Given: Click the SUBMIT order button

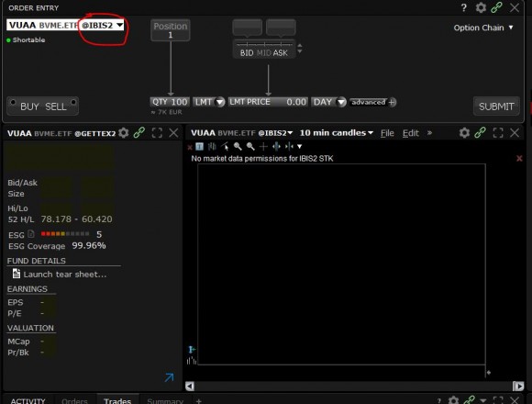Looking at the screenshot, I should pos(496,107).
